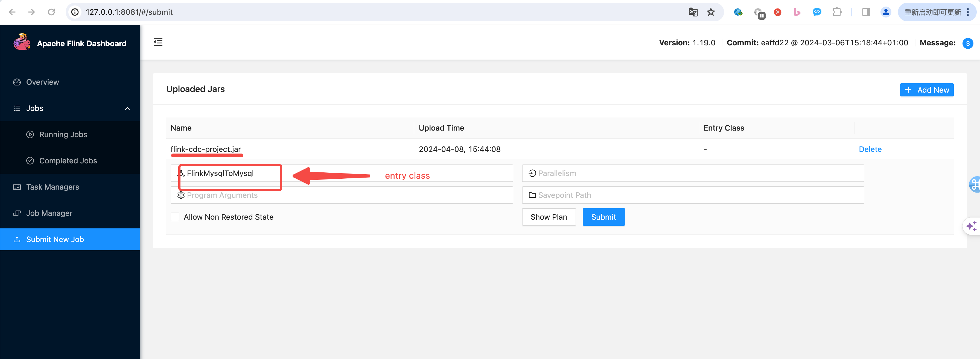Collapse the Jobs menu section
This screenshot has height=359, width=980.
pyautogui.click(x=70, y=108)
